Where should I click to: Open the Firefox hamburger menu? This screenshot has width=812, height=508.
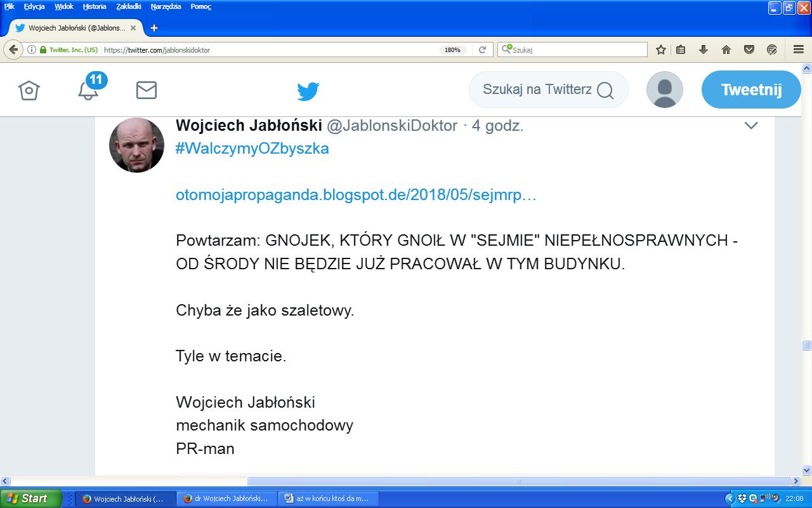tap(799, 50)
